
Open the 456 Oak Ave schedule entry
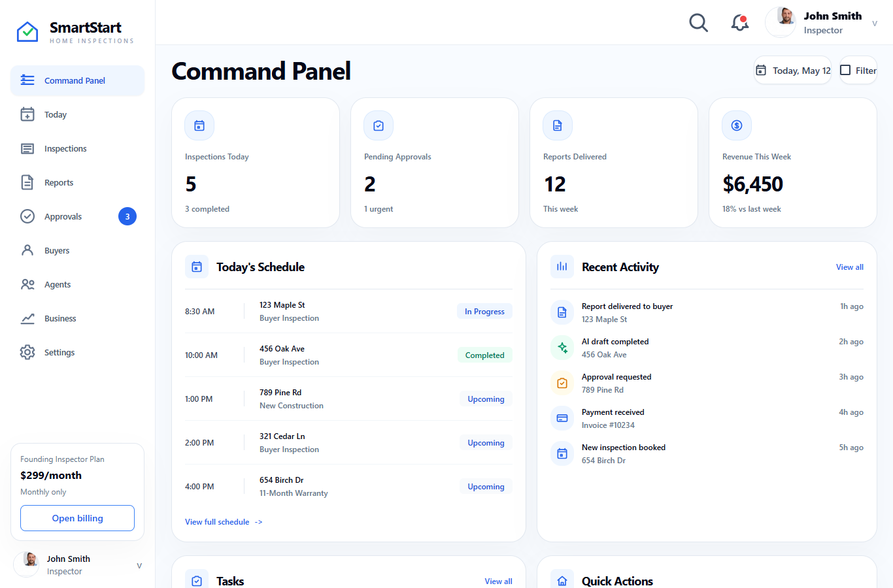click(x=348, y=355)
